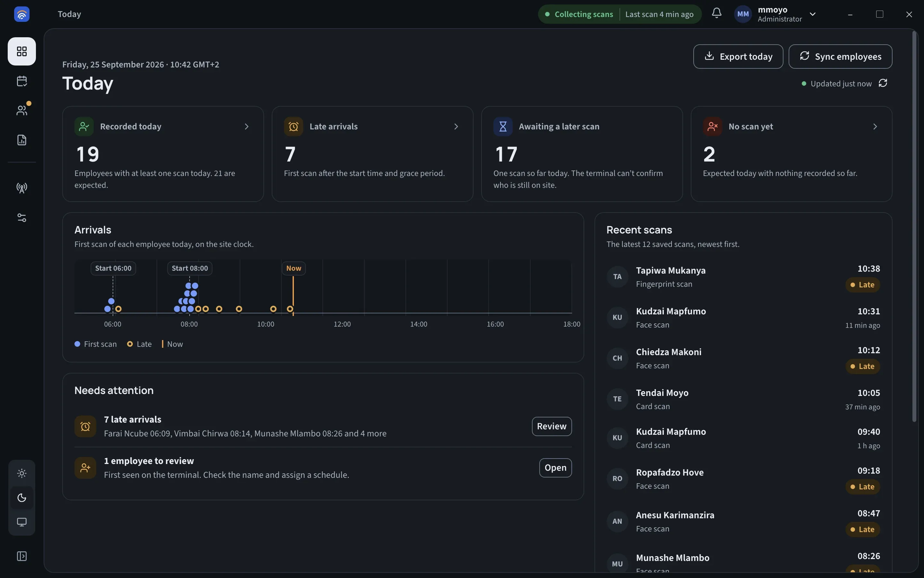Click Export today button
This screenshot has height=578, width=924.
[738, 57]
